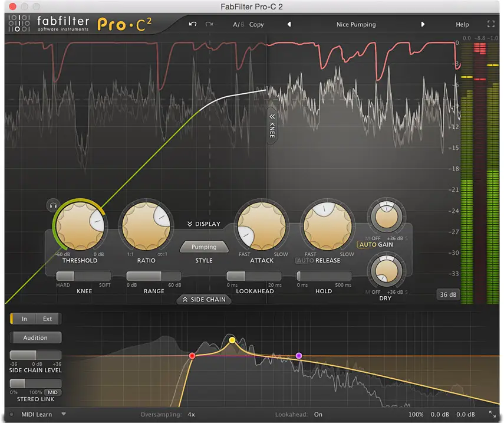Toggle the A/B comparison switch
Image resolution: width=504 pixels, height=423 pixels.
pos(239,24)
